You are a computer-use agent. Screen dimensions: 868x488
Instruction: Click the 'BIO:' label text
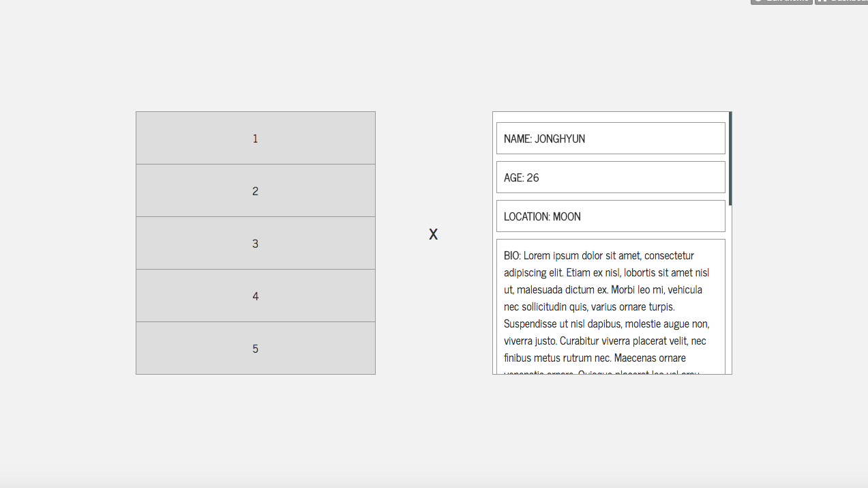(513, 256)
